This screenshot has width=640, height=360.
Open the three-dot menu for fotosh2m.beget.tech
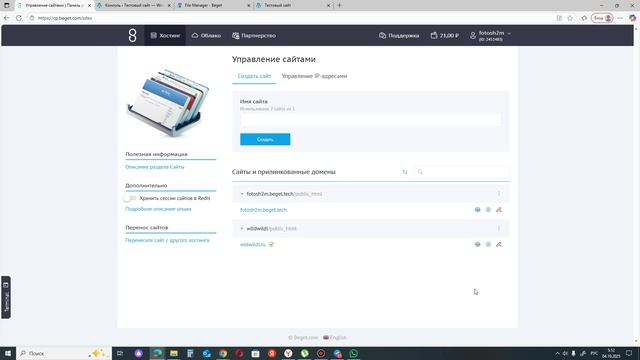[x=498, y=194]
